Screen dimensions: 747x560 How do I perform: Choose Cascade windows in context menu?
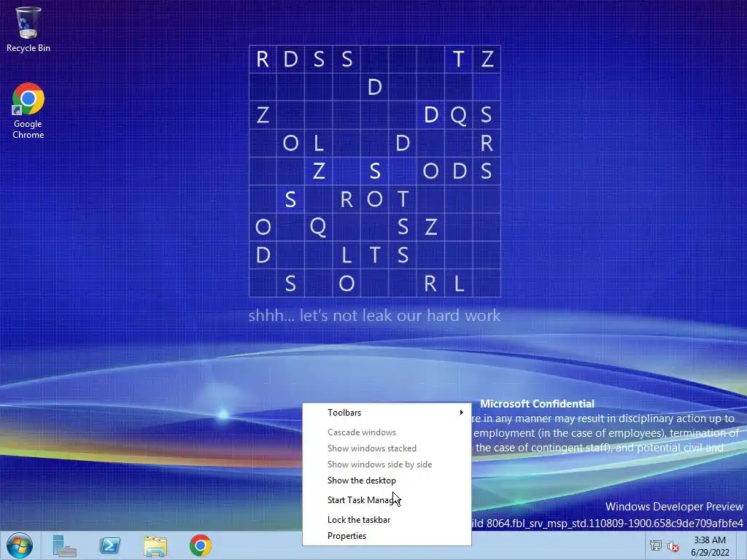click(387, 432)
